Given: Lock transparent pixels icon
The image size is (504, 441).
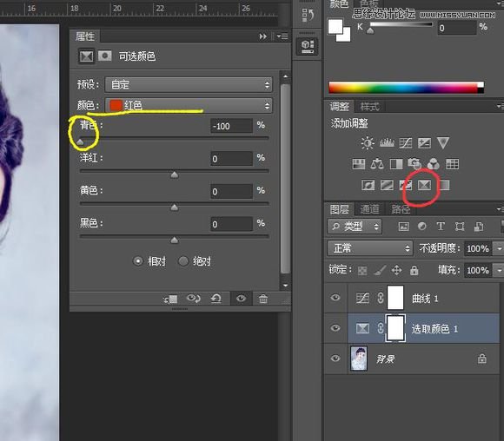Looking at the screenshot, I should pyautogui.click(x=362, y=271).
